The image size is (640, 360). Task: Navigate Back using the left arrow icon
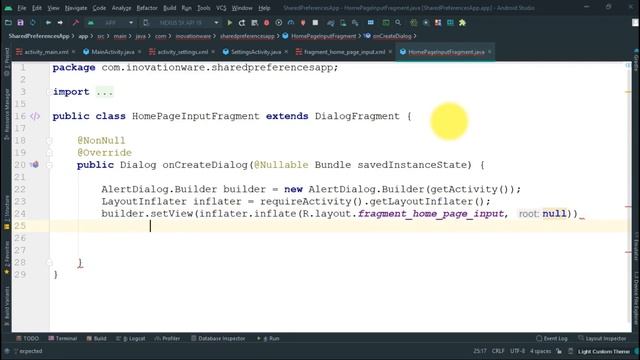click(48, 23)
